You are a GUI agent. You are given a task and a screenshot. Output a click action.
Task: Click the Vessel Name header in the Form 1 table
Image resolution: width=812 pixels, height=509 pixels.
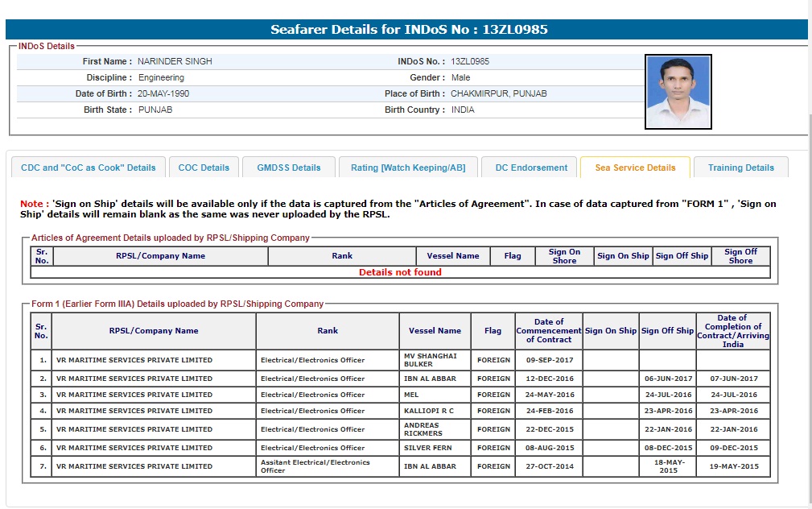(x=435, y=330)
